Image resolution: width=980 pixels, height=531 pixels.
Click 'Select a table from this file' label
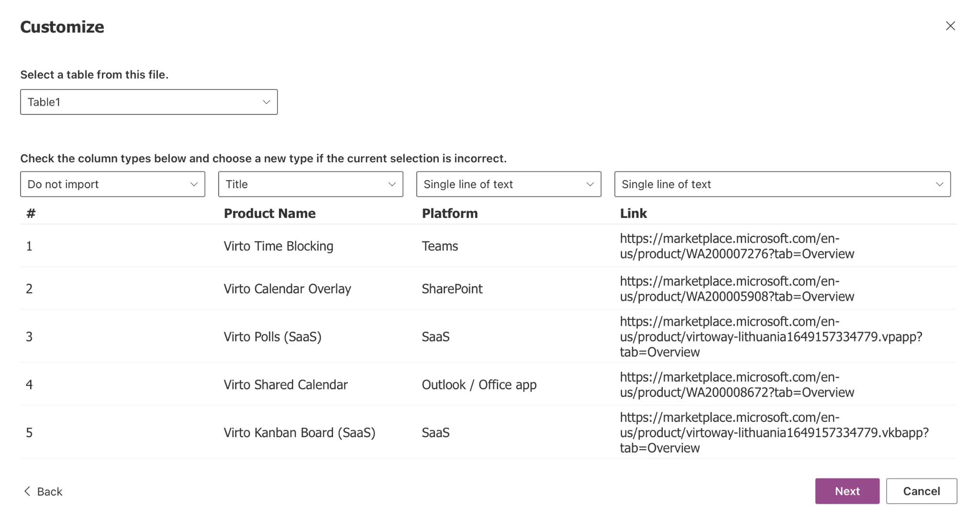coord(94,75)
